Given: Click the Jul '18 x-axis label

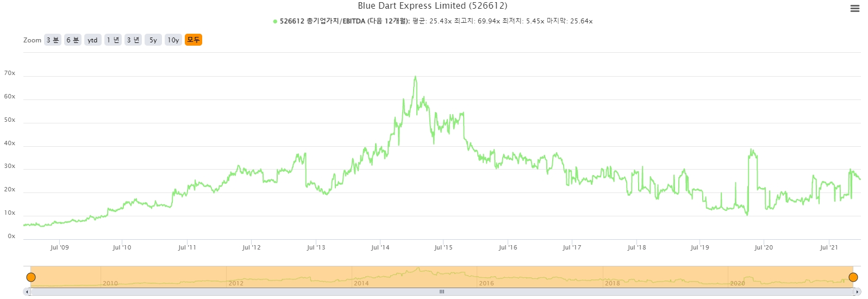Looking at the screenshot, I should coord(637,247).
